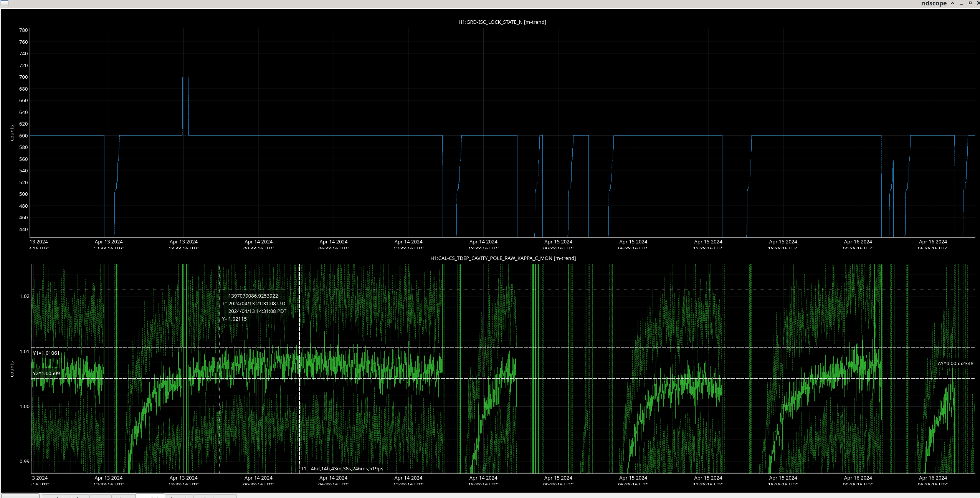Click the 440 tick on lock state y-axis
This screenshot has width=980, height=498.
click(x=23, y=229)
